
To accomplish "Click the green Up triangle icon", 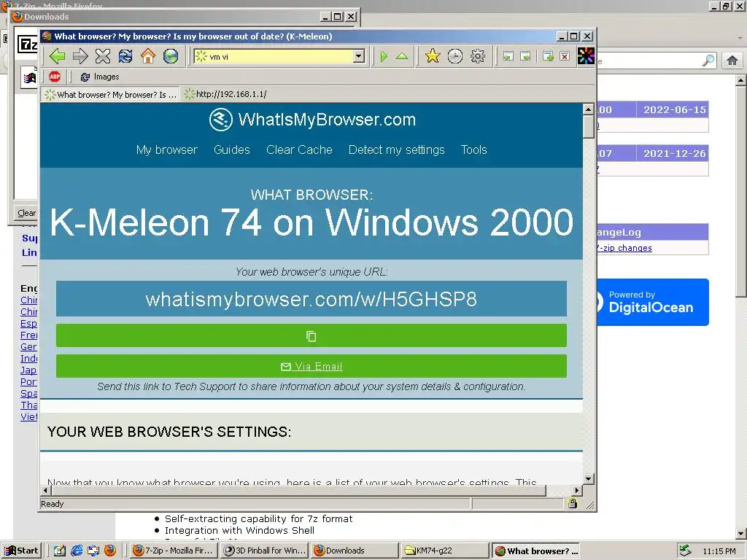I will pos(402,56).
